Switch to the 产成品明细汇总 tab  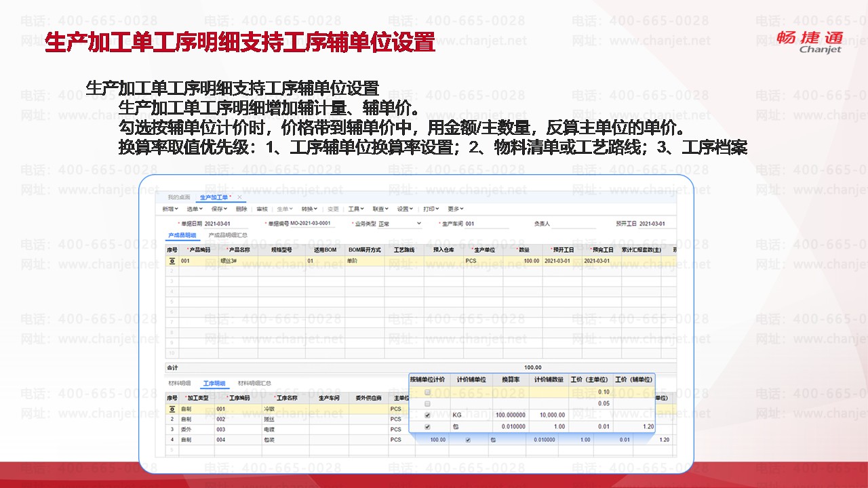(228, 235)
